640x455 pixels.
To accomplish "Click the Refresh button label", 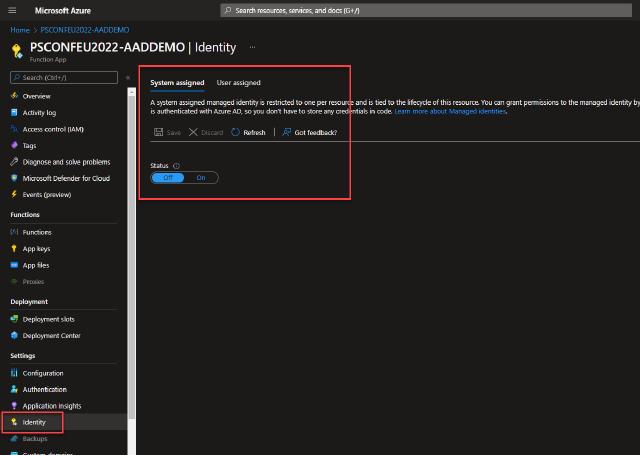I will 254,133.
